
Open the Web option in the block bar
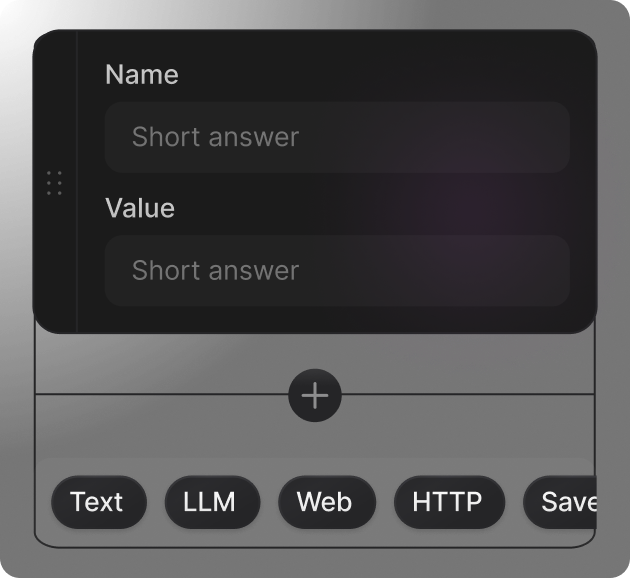[x=326, y=502]
